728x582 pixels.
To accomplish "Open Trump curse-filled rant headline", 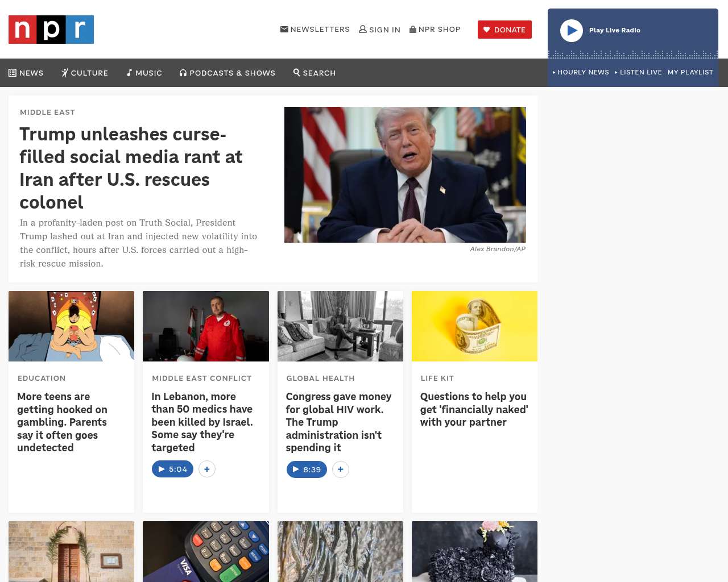I will (x=131, y=168).
